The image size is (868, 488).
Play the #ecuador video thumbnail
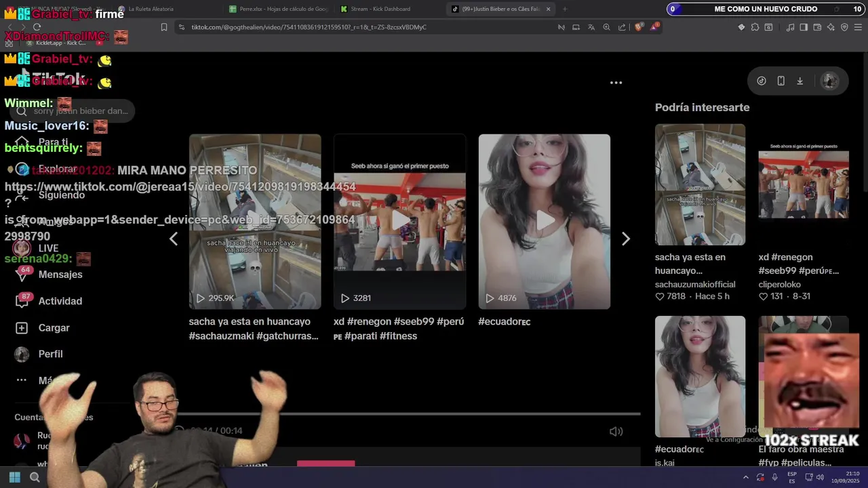point(545,222)
